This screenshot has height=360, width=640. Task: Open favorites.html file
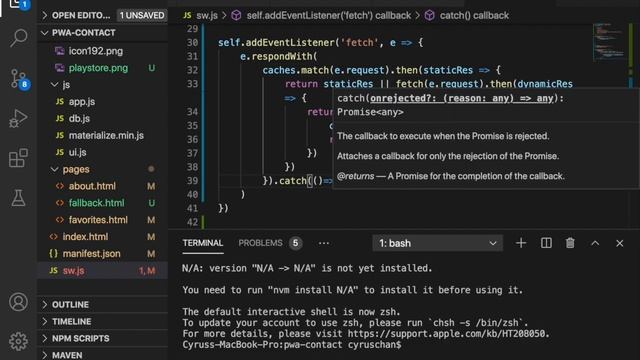pos(98,220)
